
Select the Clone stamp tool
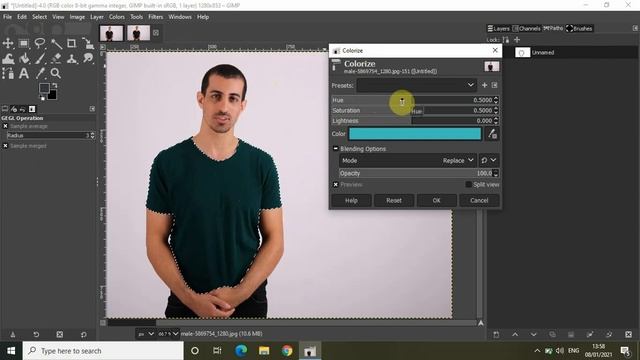[71, 58]
